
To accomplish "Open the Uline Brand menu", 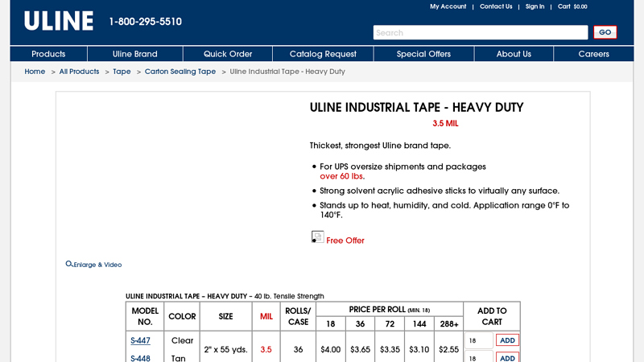I will 134,54.
